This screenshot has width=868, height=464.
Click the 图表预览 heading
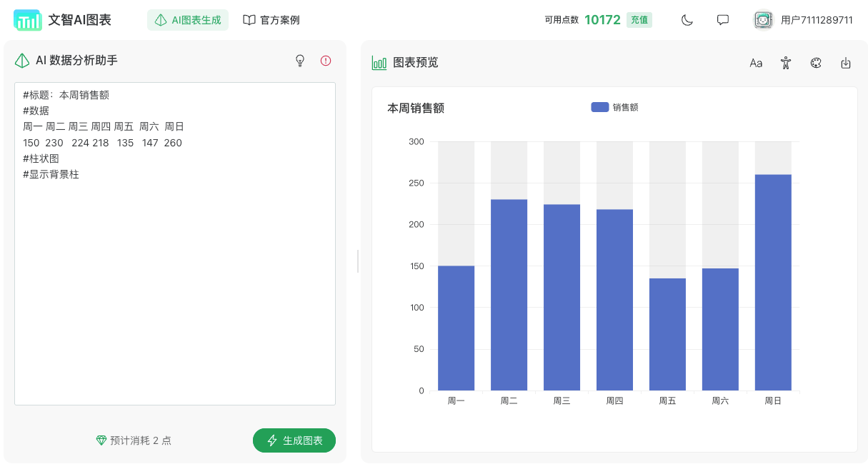pyautogui.click(x=416, y=63)
